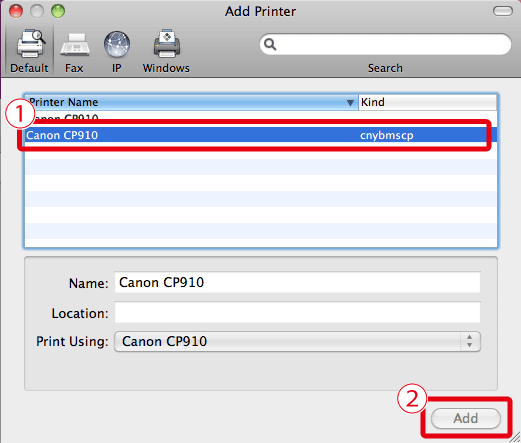
Task: Click the Windows toolbar label
Action: (166, 68)
